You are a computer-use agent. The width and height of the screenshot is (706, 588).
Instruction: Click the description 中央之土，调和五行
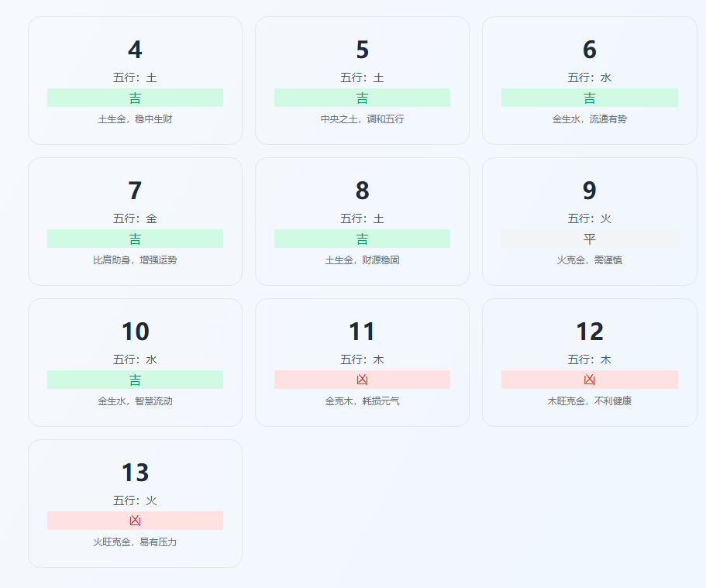(x=362, y=119)
